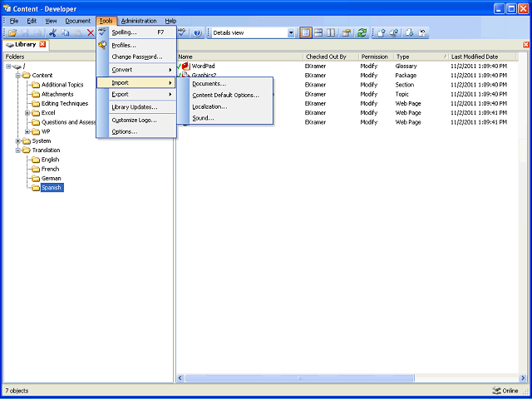
Task: Click the folder icon next to German
Action: click(36, 179)
